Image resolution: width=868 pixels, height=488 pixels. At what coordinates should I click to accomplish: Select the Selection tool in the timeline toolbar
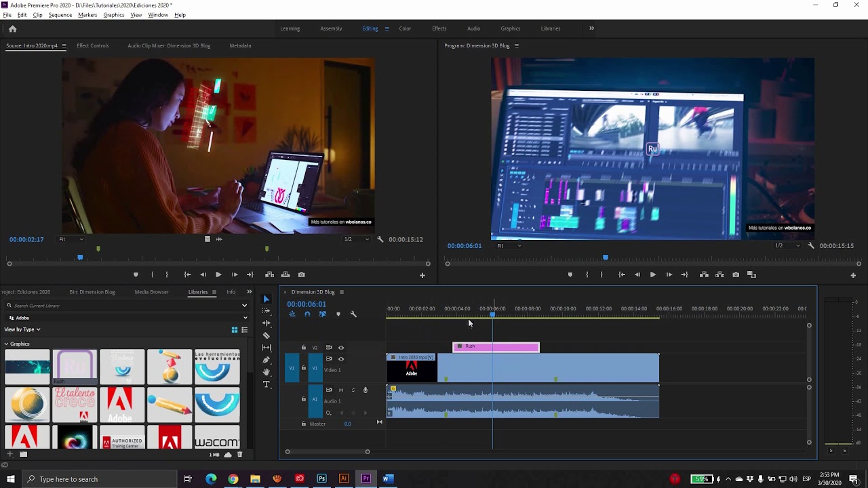click(x=266, y=299)
